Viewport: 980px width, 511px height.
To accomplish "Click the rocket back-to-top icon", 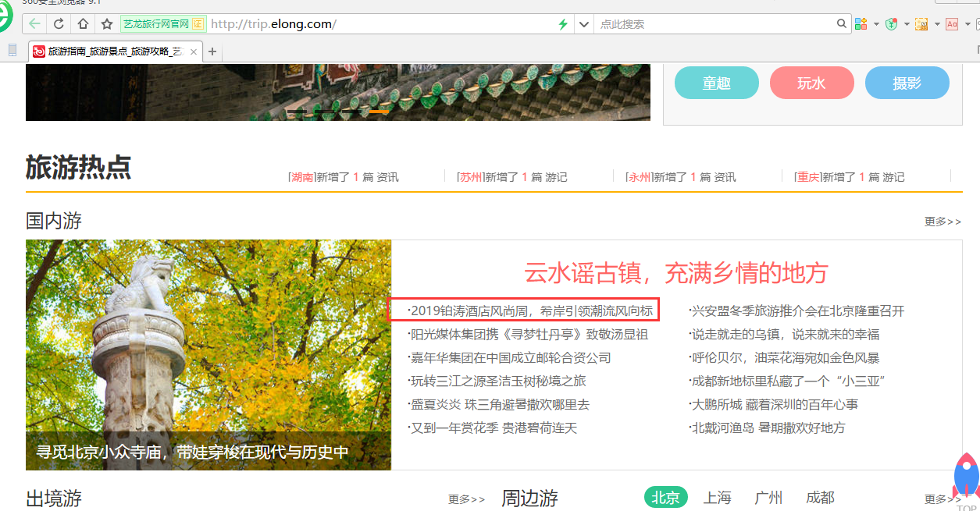I will click(x=966, y=477).
